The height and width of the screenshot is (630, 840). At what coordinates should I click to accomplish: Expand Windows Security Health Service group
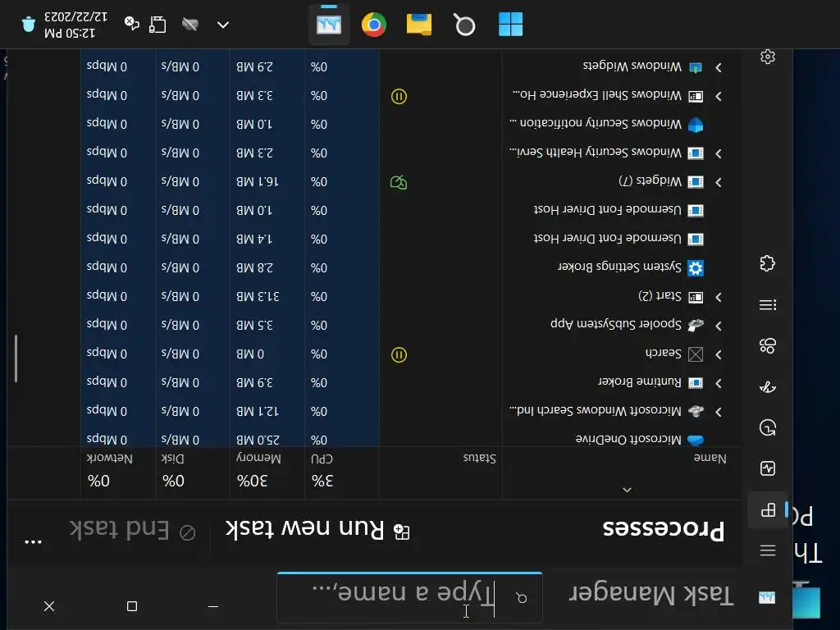coord(719,153)
